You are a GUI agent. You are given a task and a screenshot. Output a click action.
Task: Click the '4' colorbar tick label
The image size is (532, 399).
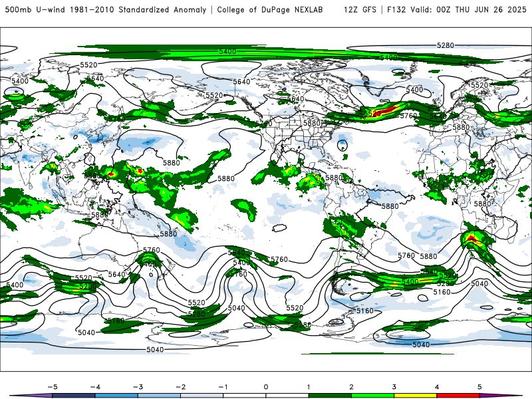pos(437,387)
